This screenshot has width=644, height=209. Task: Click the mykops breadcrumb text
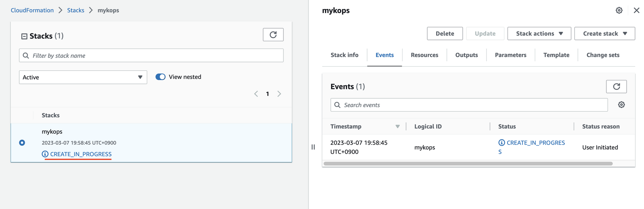[x=108, y=10]
